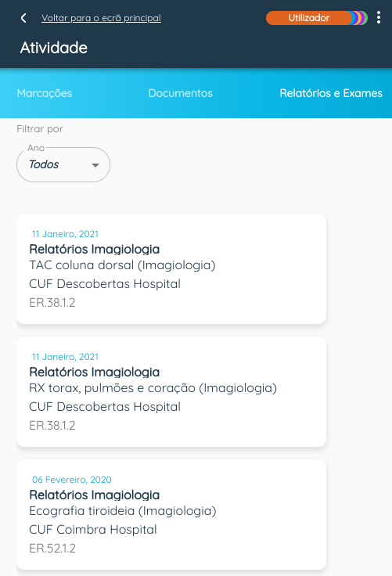Switch to the Documentos tab
392x576 pixels.
tap(181, 93)
